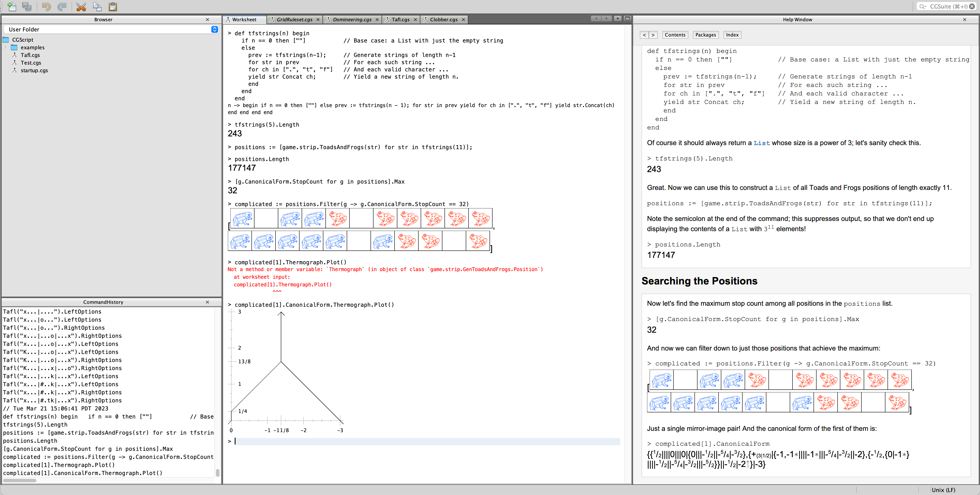
Task: Close the Clobber.cgs tab
Action: click(x=463, y=19)
